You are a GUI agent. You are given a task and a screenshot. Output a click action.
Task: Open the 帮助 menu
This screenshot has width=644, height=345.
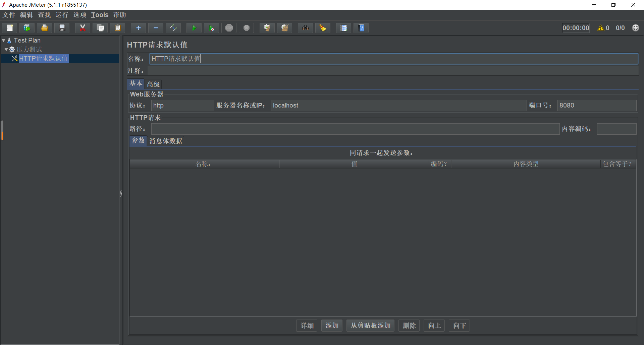click(x=119, y=15)
